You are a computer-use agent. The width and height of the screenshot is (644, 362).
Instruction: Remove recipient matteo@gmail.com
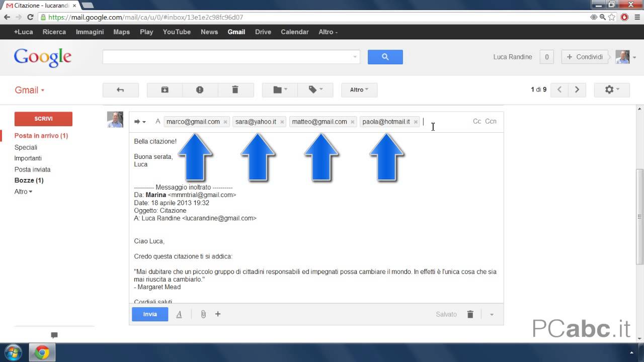[x=353, y=122]
